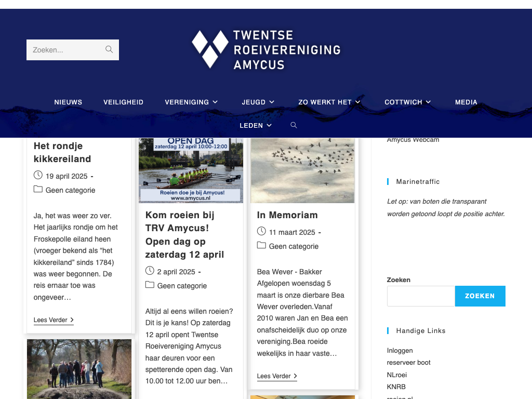The width and height of the screenshot is (532, 399).
Task: Open the Open Dag rowing boat image
Action: (x=191, y=170)
